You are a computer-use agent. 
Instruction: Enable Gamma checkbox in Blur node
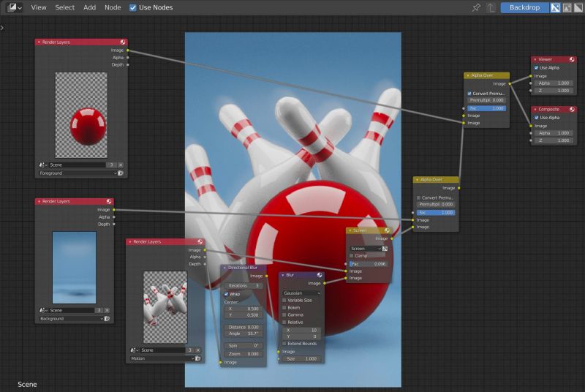284,314
